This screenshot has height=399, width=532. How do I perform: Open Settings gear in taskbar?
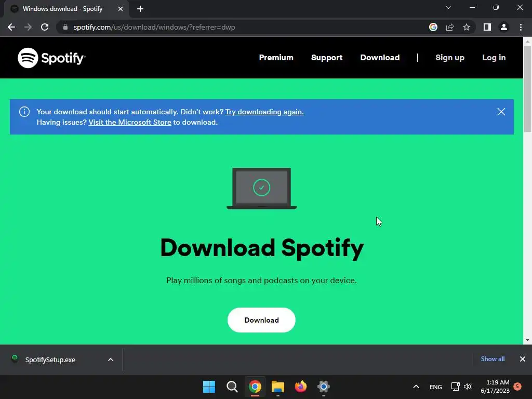[x=324, y=387]
